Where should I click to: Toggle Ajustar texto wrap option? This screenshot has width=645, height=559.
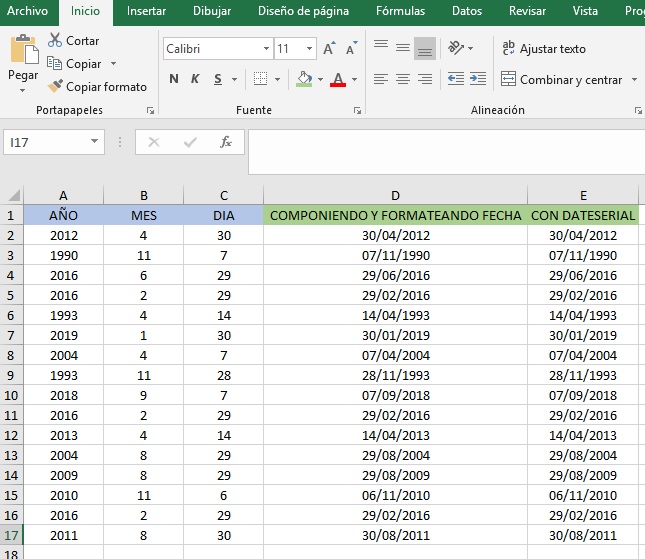[x=544, y=49]
